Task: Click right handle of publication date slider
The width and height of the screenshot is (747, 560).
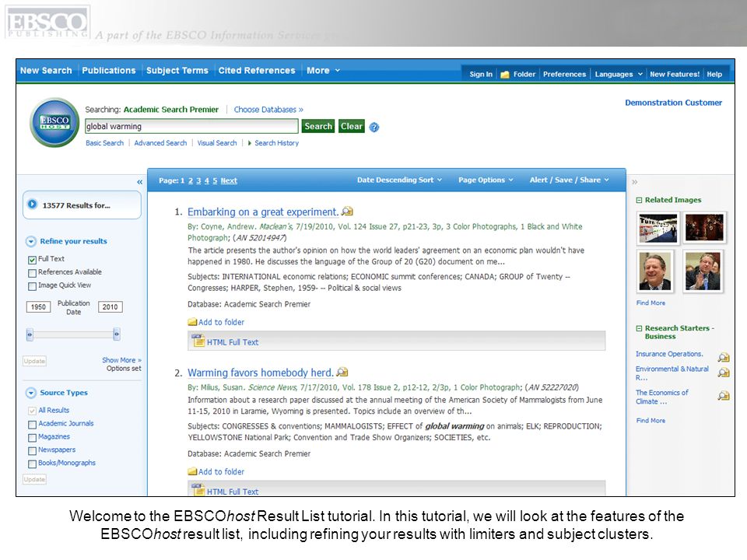Action: 116,334
